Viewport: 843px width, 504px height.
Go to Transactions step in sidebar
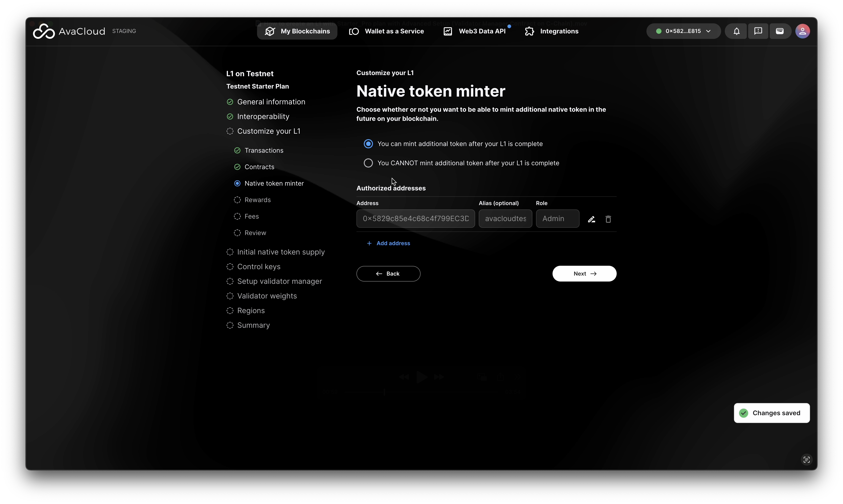coord(264,150)
